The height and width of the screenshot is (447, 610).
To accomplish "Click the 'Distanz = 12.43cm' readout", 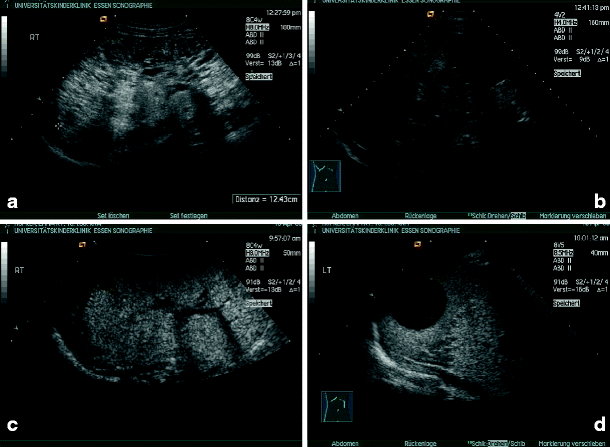I will 266,199.
